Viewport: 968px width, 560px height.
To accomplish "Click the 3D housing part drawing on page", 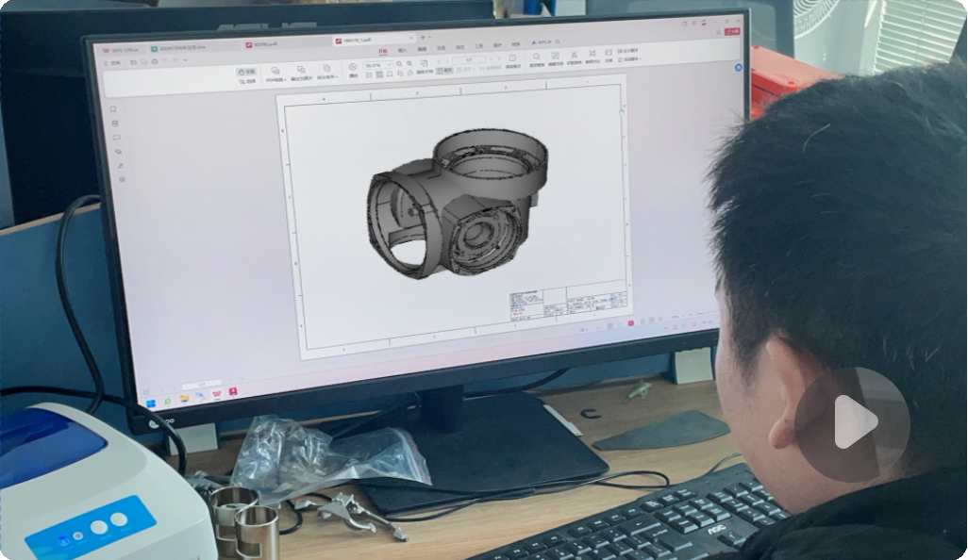I will pyautogui.click(x=458, y=204).
